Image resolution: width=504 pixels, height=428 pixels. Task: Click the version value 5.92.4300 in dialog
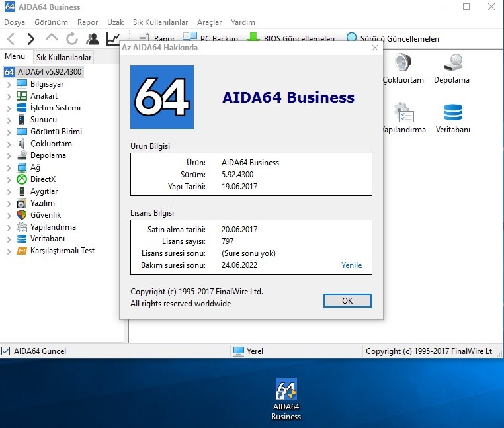(x=237, y=174)
